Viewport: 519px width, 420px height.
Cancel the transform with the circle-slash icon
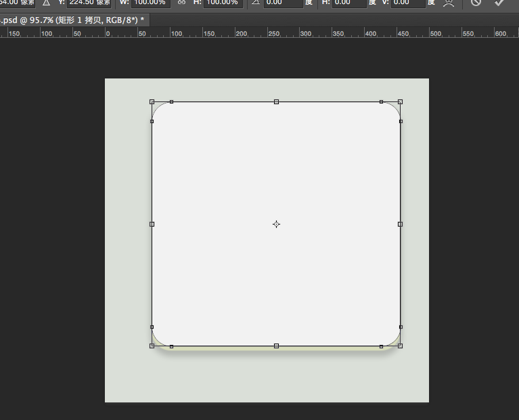476,3
